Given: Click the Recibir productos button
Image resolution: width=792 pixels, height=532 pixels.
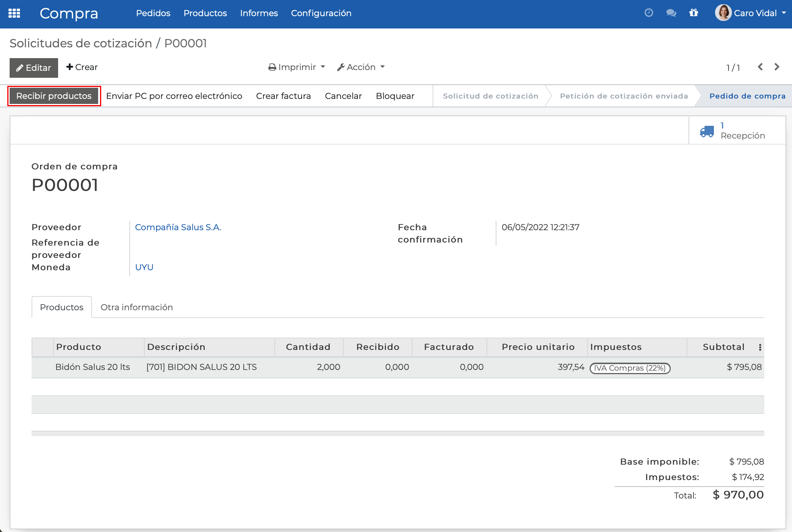Looking at the screenshot, I should point(53,96).
